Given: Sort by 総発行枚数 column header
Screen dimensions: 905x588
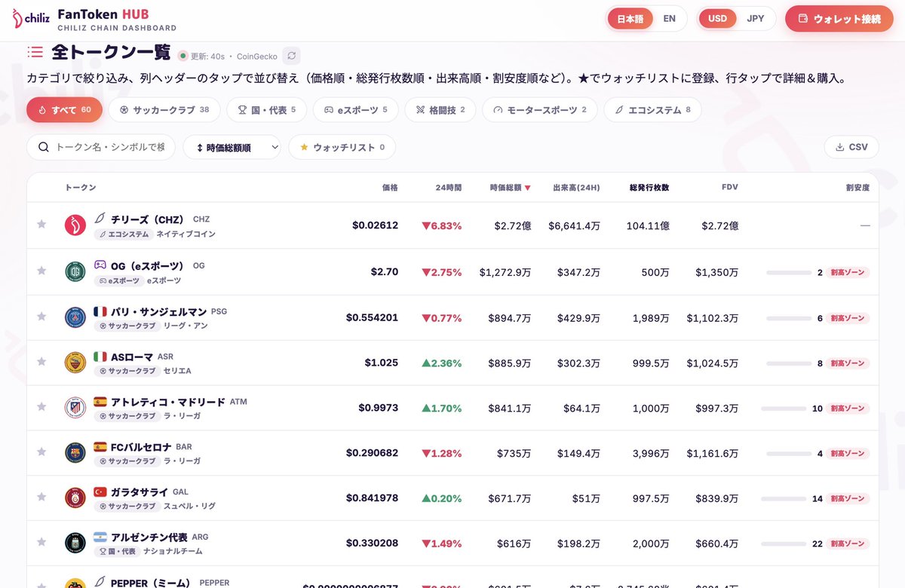Looking at the screenshot, I should [x=649, y=188].
